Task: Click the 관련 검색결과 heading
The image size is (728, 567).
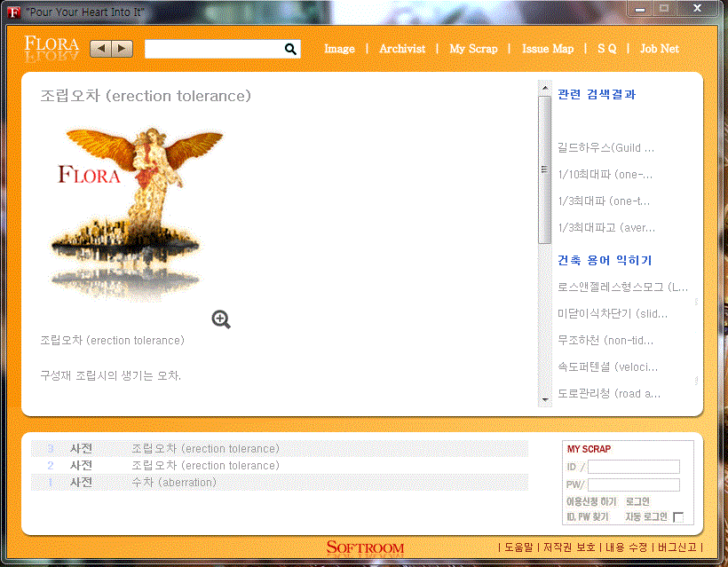Action: pos(597,94)
